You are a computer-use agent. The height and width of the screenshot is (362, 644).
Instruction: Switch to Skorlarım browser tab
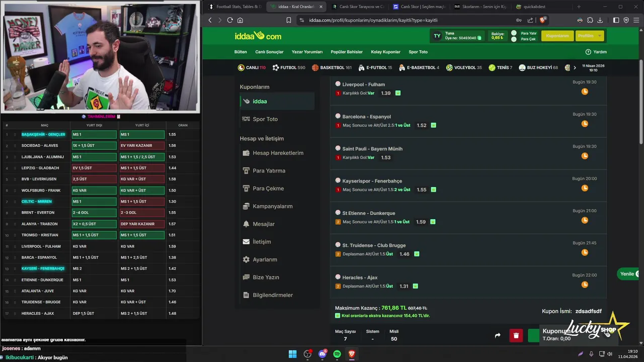[x=480, y=7]
